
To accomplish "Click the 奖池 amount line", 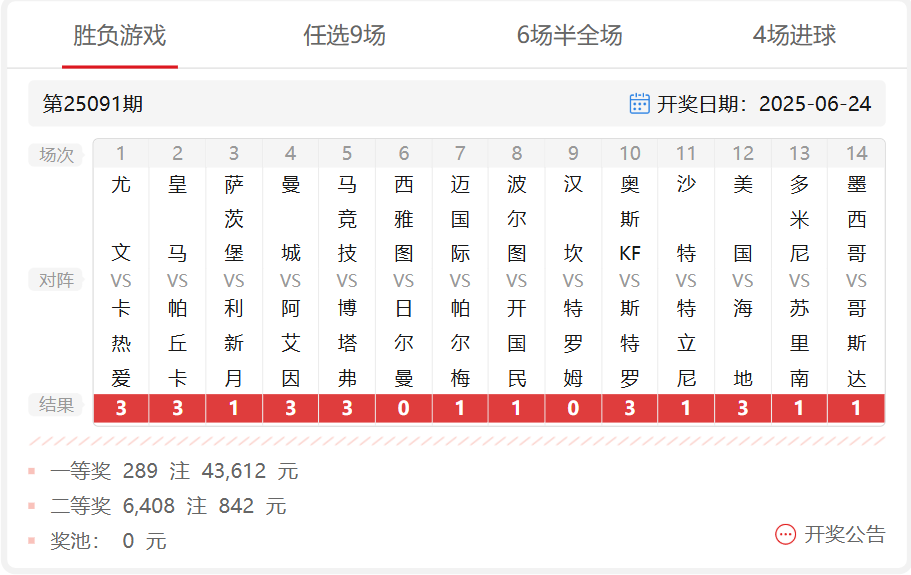I will (108, 541).
